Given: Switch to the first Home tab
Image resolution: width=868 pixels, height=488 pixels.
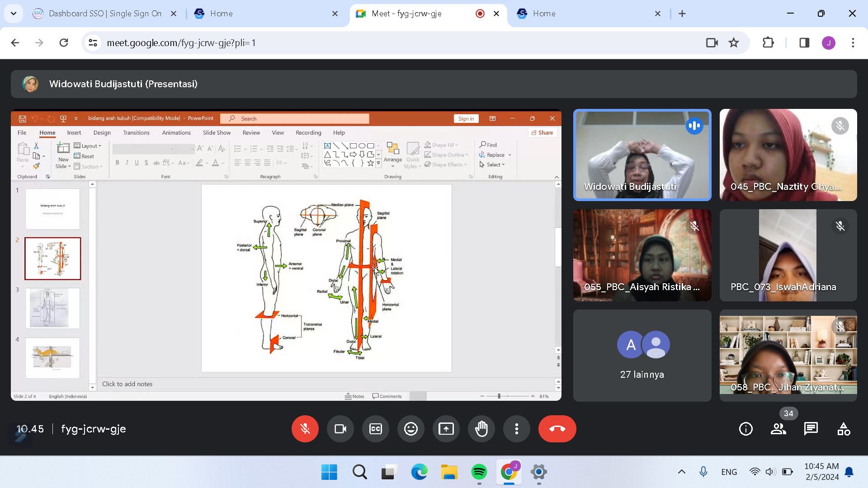Looking at the screenshot, I should [267, 14].
